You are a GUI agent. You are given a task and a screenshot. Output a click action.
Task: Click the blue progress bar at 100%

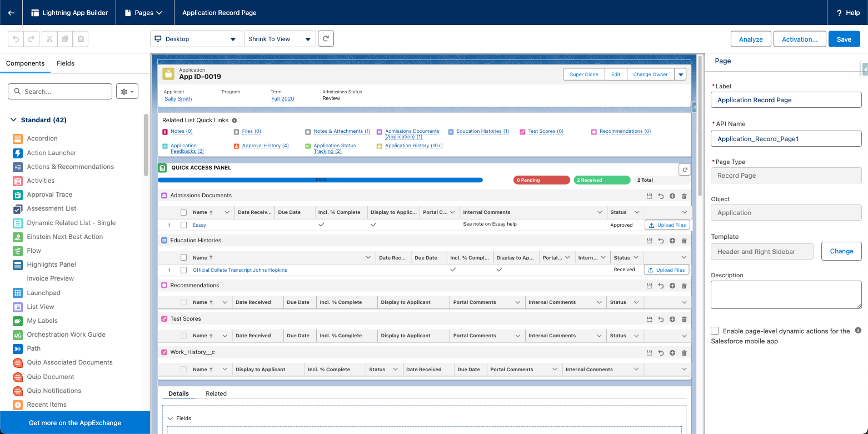(320, 180)
